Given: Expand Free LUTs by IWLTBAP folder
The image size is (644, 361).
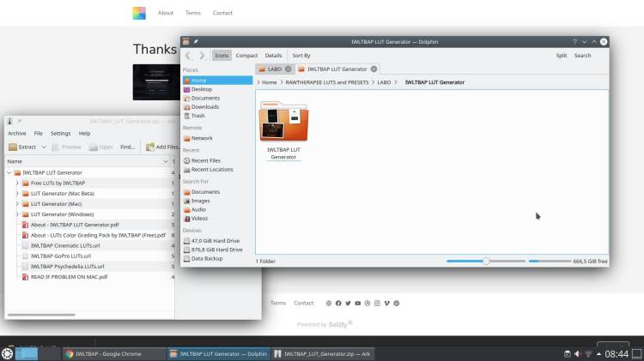Looking at the screenshot, I should 17,184.
